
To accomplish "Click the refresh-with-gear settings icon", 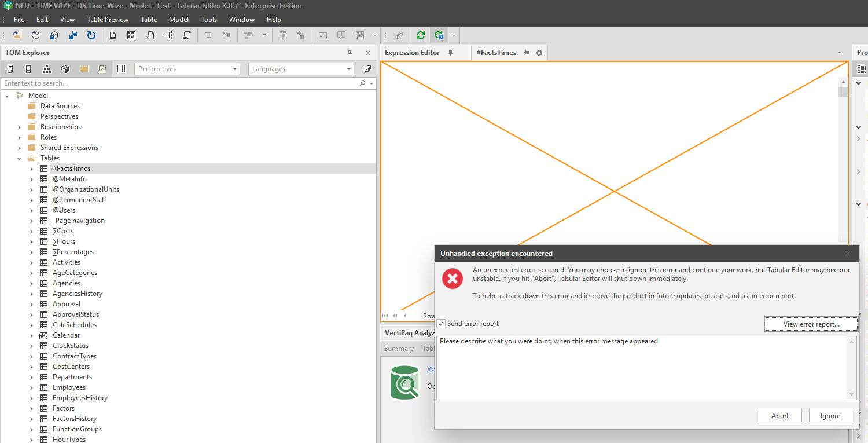I will tap(439, 35).
